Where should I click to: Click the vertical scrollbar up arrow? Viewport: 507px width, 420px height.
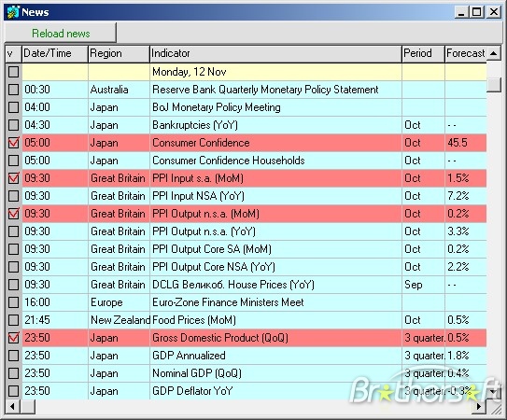(493, 53)
